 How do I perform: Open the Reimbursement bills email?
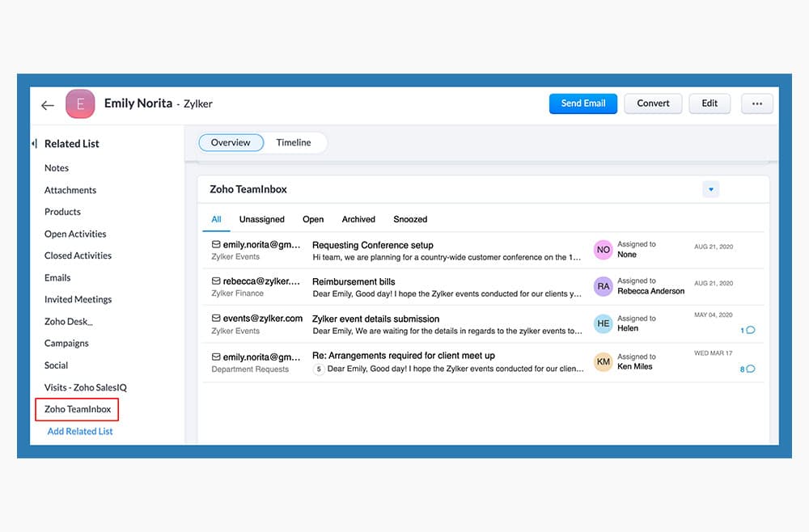[x=354, y=282]
